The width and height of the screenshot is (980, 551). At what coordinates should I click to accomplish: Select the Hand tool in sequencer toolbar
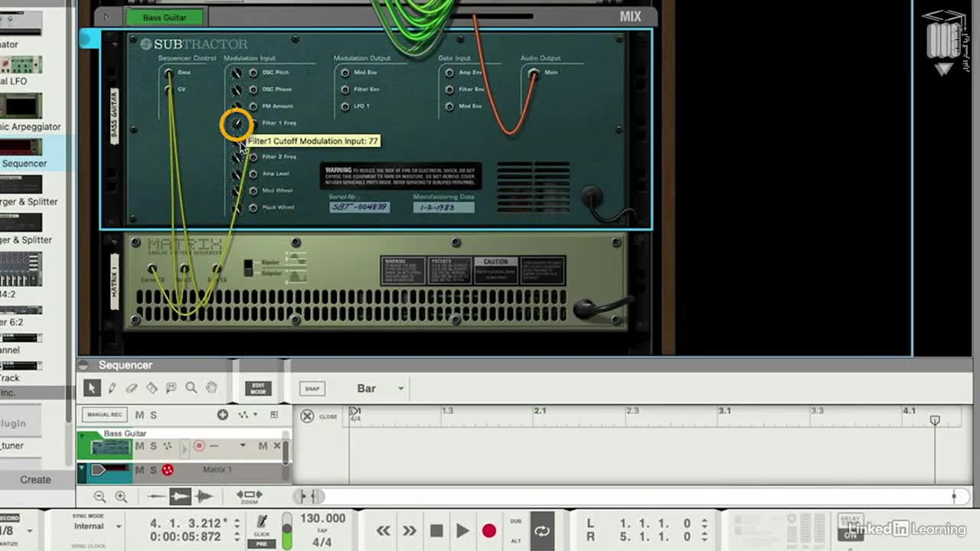[211, 388]
